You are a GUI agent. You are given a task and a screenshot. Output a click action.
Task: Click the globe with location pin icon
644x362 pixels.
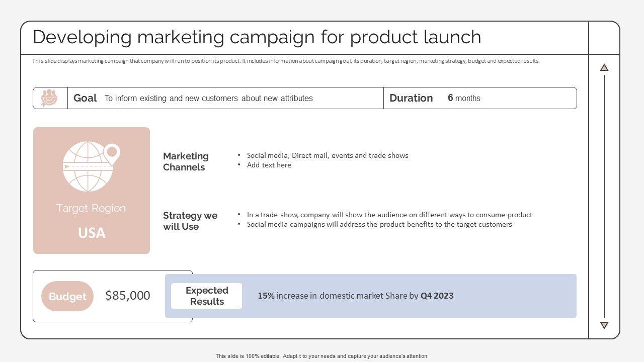(91, 166)
